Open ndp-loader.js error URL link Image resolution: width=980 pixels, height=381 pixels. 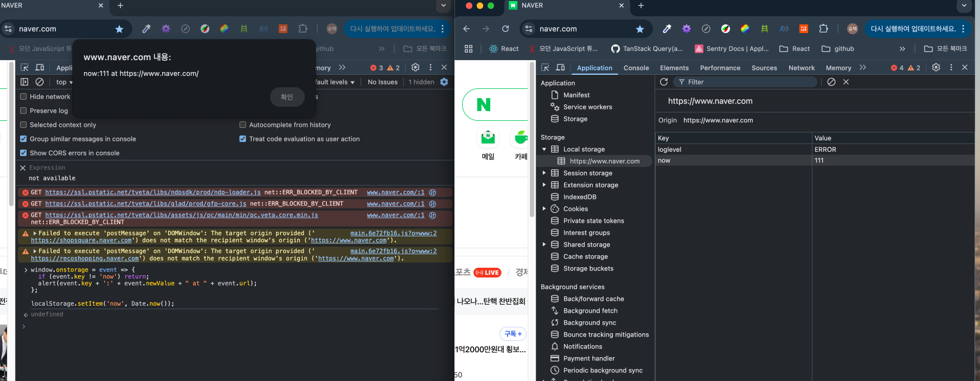[153, 192]
